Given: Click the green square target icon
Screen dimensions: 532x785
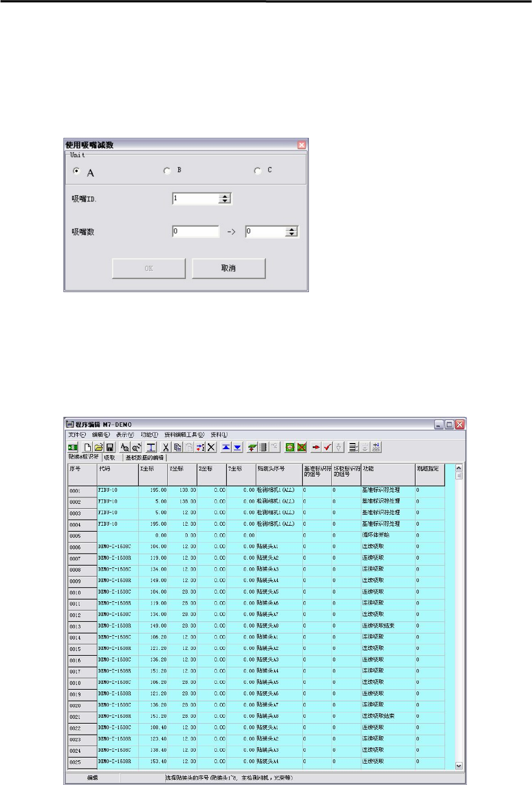Looking at the screenshot, I should click(290, 447).
